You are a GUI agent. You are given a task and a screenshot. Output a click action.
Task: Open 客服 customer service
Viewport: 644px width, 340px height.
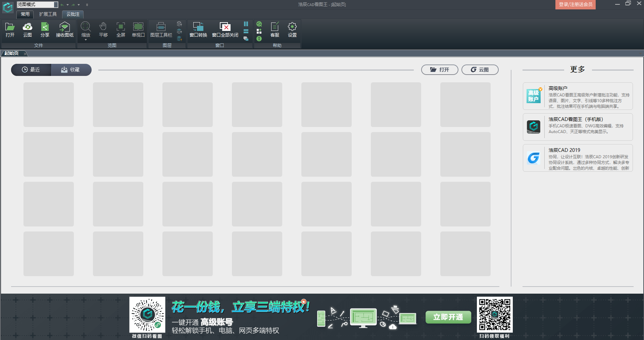point(275,30)
